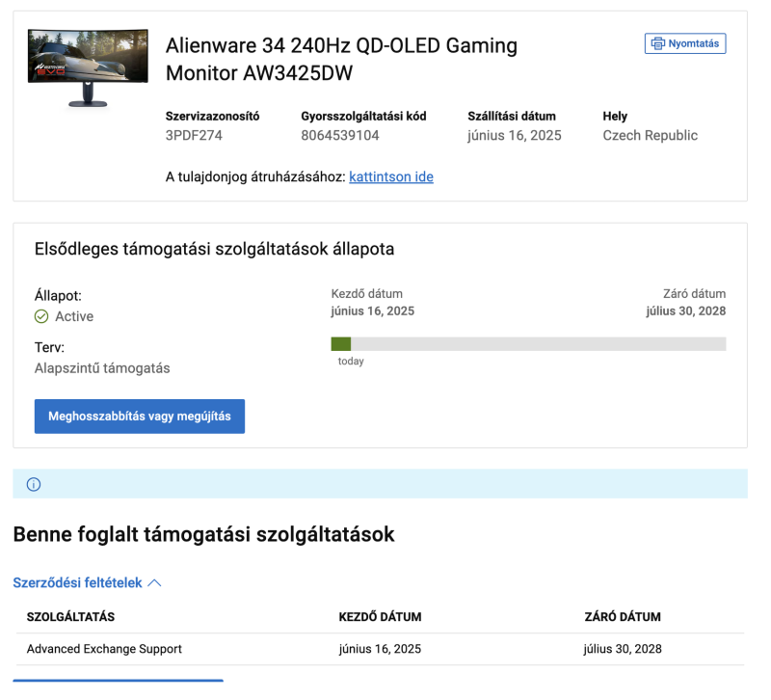Image resolution: width=771 pixels, height=700 pixels.
Task: Collapse the Szerződési feltételek section
Action: click(87, 583)
